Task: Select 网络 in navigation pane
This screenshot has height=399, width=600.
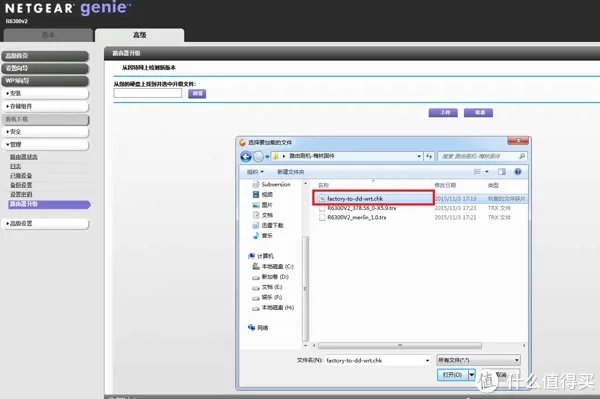Action: tap(258, 328)
